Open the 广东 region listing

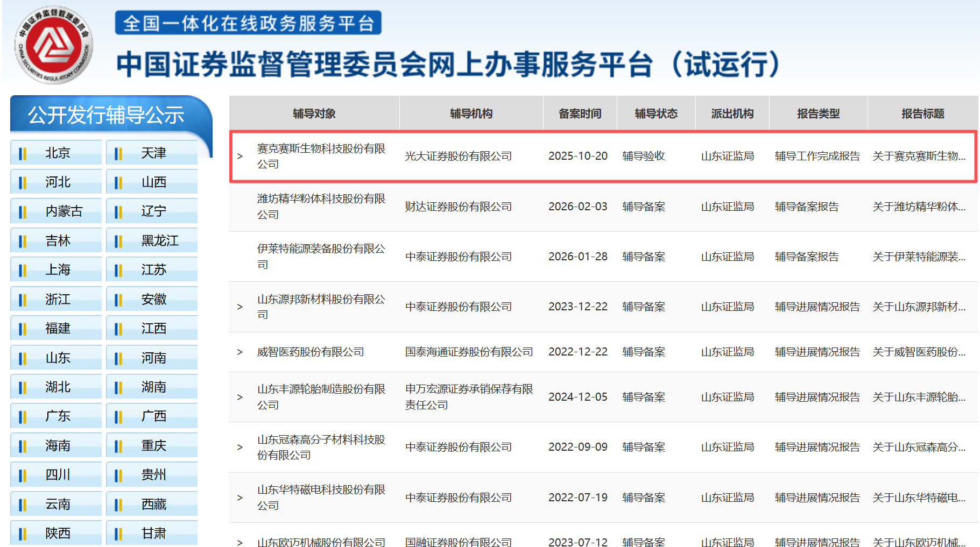[58, 416]
